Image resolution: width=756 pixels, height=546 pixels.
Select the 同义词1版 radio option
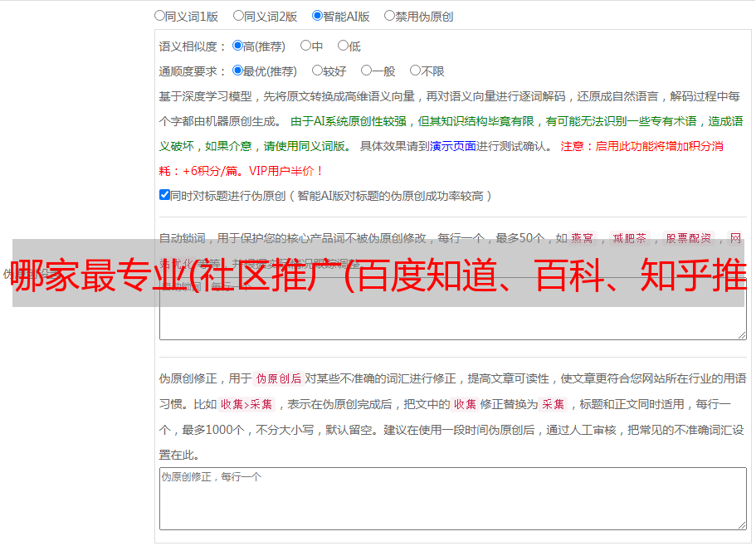pos(159,16)
